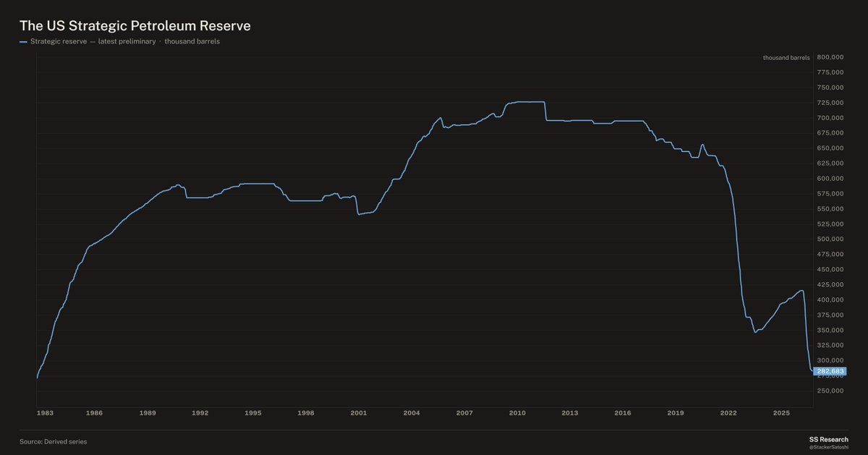
Task: Click the 2001 x-axis year label
Action: 359,413
